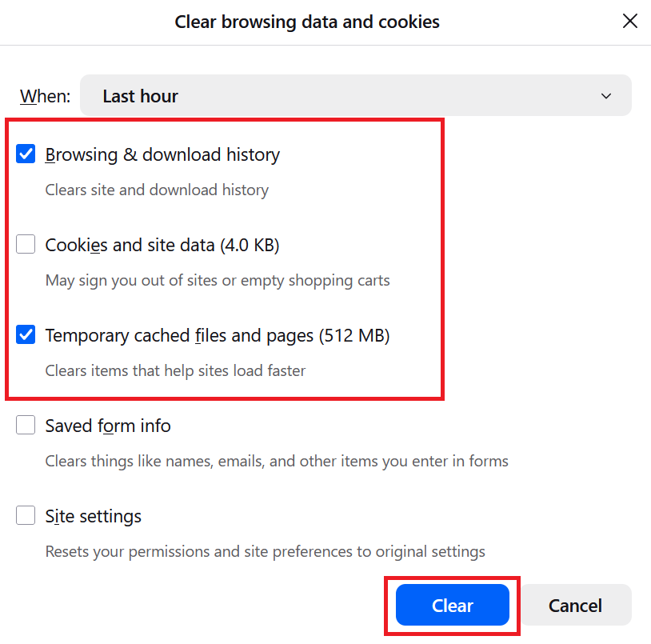This screenshot has width=651, height=644.
Task: Click the chevron arrow in the When dropdown
Action: (606, 96)
